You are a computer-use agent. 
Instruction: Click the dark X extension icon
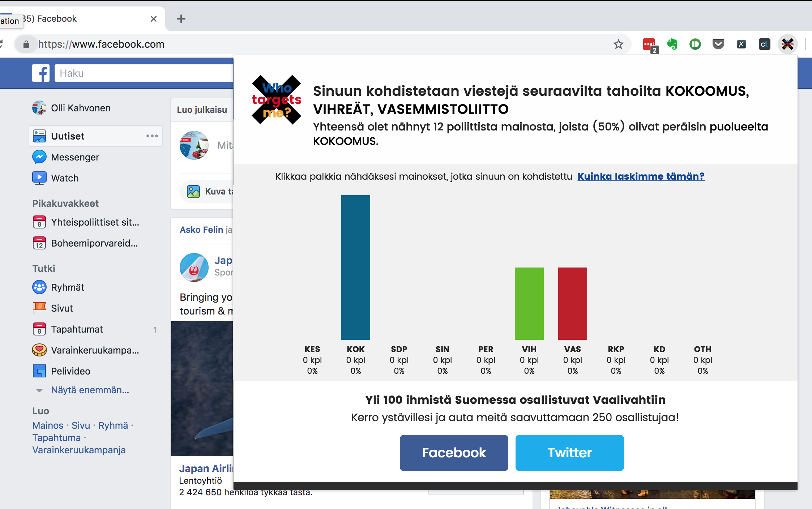[x=741, y=44]
